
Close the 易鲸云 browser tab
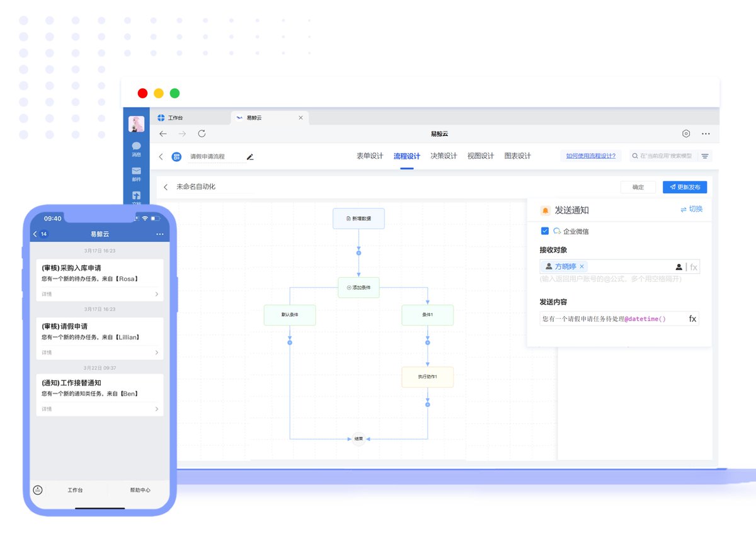[301, 118]
